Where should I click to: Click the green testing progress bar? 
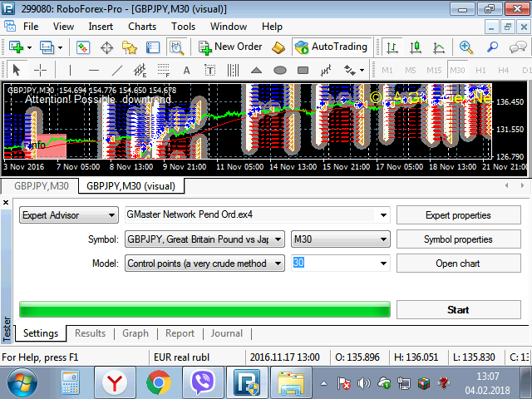tap(204, 310)
